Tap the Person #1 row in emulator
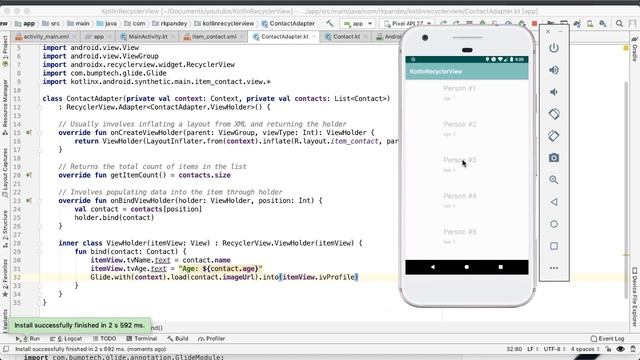The height and width of the screenshot is (360, 640). 467,93
